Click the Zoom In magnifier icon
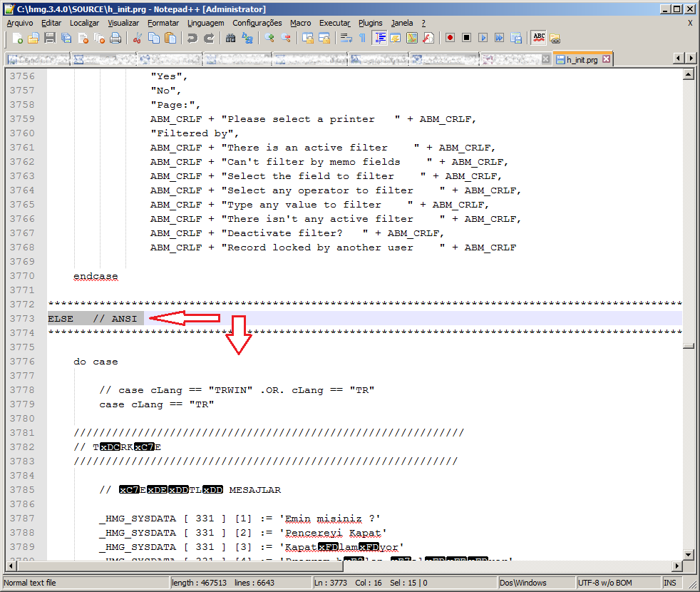The height and width of the screenshot is (592, 700). (x=269, y=38)
